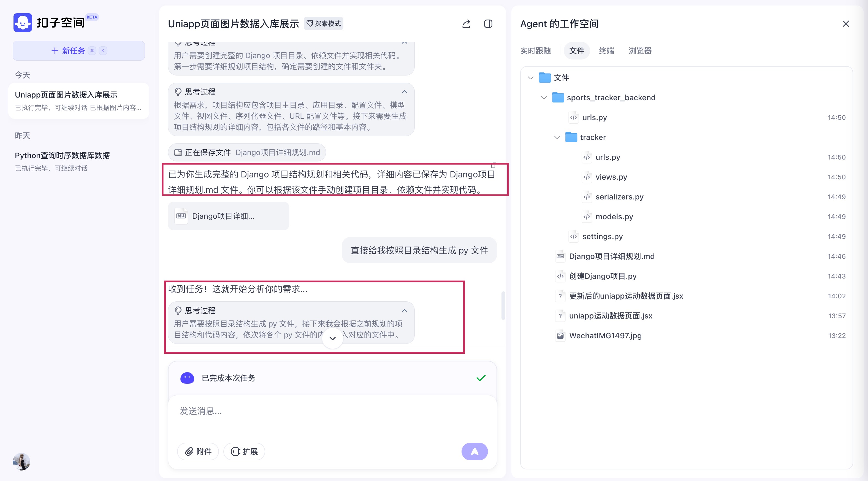
Task: Click the 新任务 button
Action: point(78,51)
